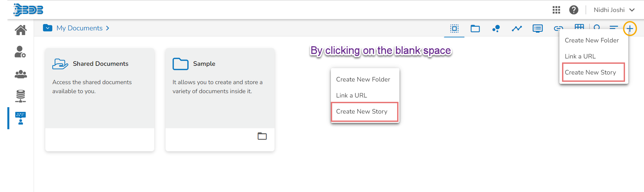Click the My Documents breadcrumb link
Screen dimensions: 644x192
point(79,28)
